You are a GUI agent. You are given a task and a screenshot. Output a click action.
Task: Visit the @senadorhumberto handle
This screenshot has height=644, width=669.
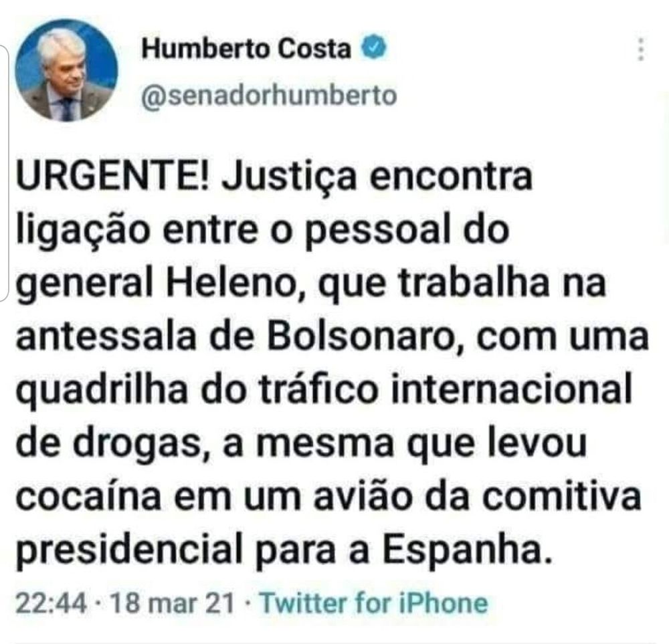tap(269, 95)
